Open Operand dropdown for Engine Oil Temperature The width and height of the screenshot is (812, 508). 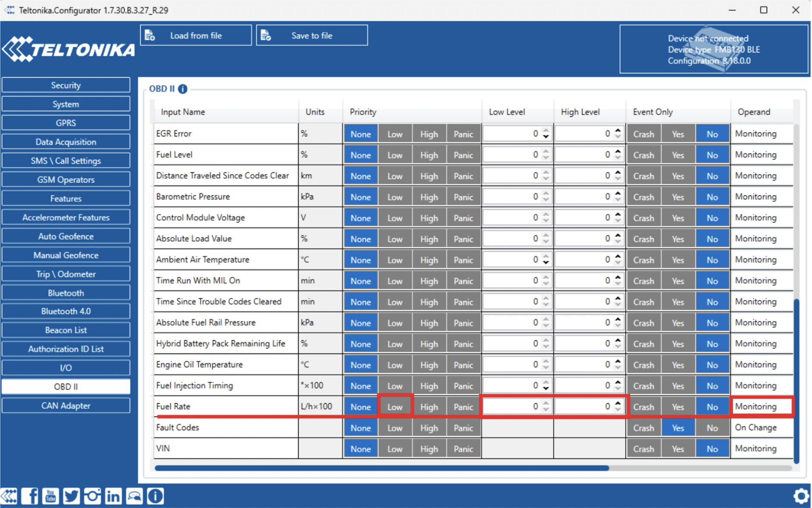[x=762, y=364]
